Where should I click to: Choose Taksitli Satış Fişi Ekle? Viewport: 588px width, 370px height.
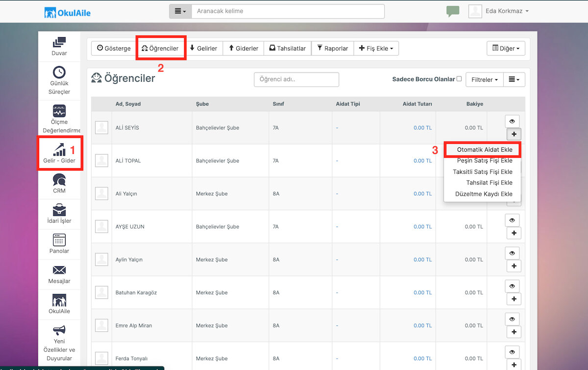coord(483,172)
